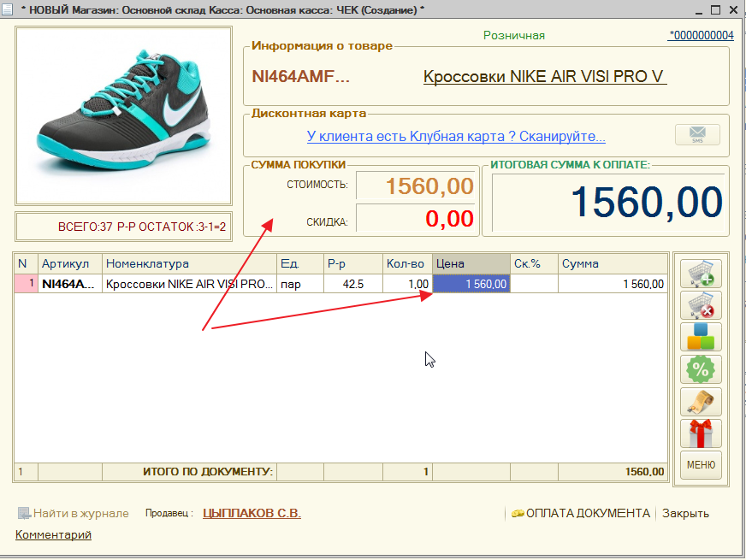The width and height of the screenshot is (746, 560).
Task: Click the Сумма column header
Action: click(x=613, y=264)
